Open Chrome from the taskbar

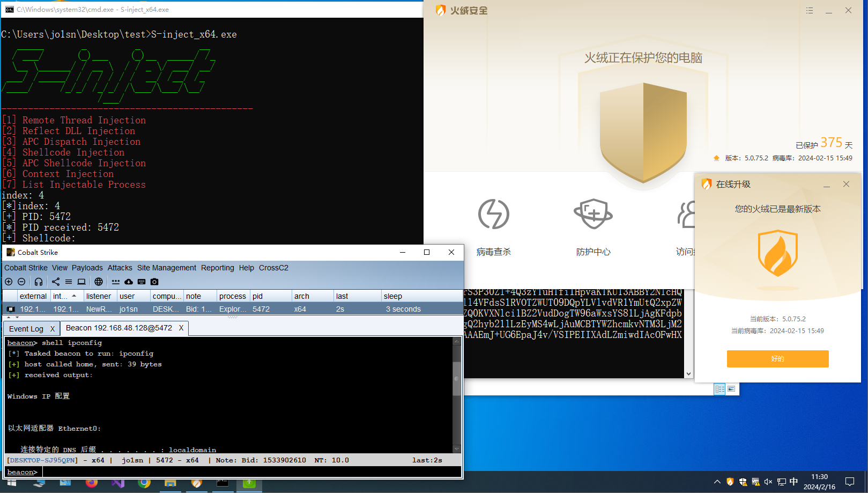pos(144,483)
